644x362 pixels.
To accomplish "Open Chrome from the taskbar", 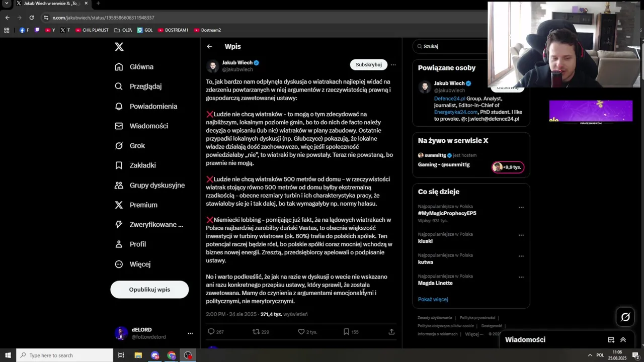I will tap(172, 355).
